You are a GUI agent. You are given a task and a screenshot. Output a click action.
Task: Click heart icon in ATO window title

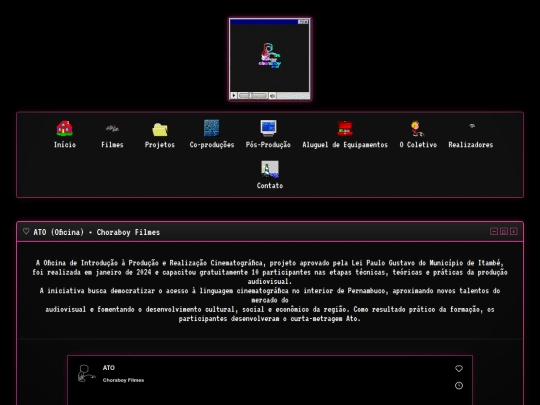pos(26,231)
